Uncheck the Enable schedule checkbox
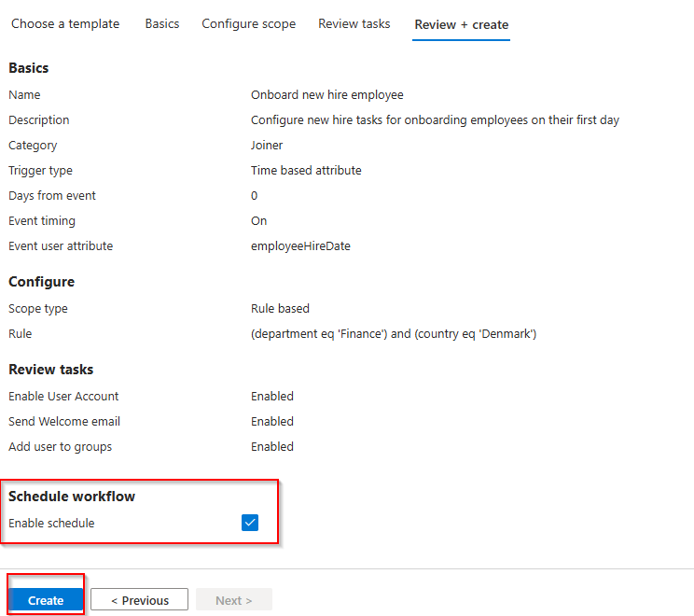694x616 pixels. [x=250, y=523]
